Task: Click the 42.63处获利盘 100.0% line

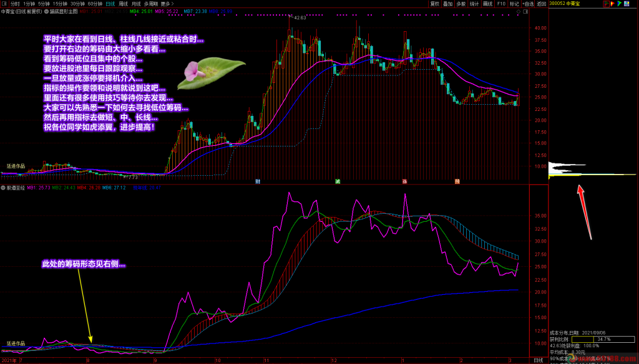Action: (x=575, y=346)
